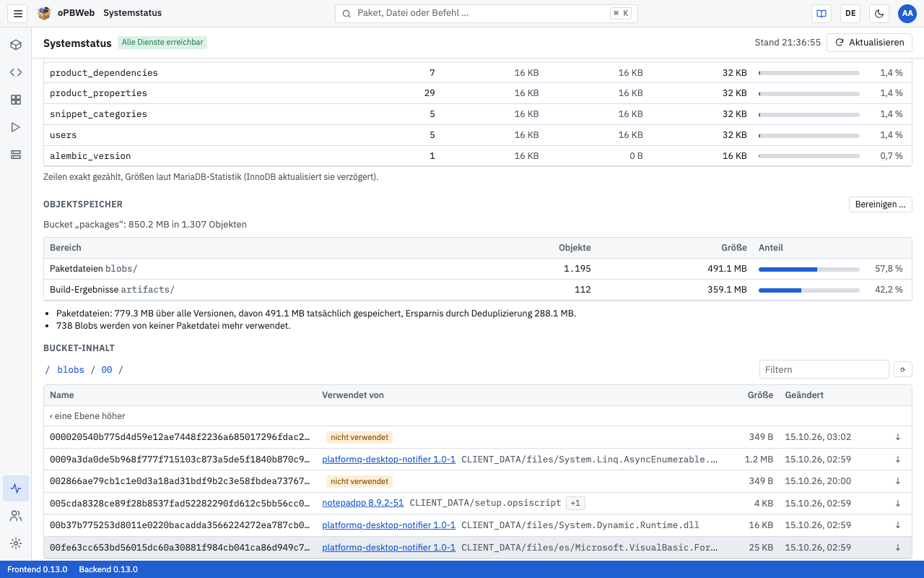924x578 pixels.
Task: Open platformq-desktop-notifier link for System.Linq.AsyncEnumerable
Action: click(x=388, y=460)
